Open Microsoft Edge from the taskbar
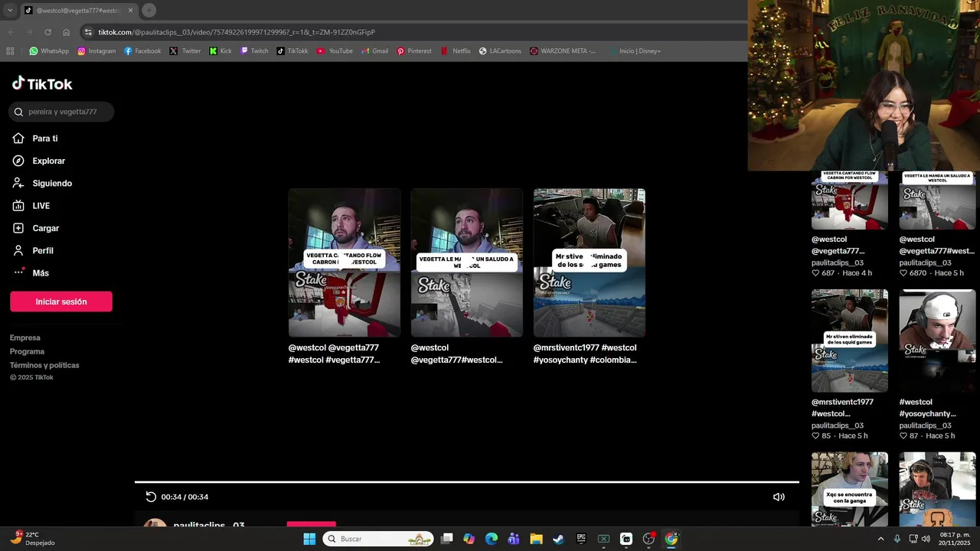980x551 pixels. (492, 539)
